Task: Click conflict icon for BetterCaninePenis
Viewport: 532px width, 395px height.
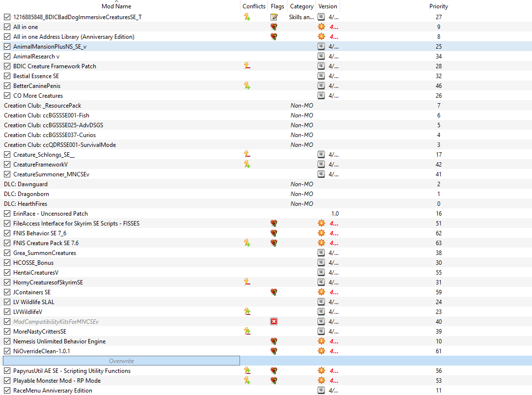Action: coord(247,86)
